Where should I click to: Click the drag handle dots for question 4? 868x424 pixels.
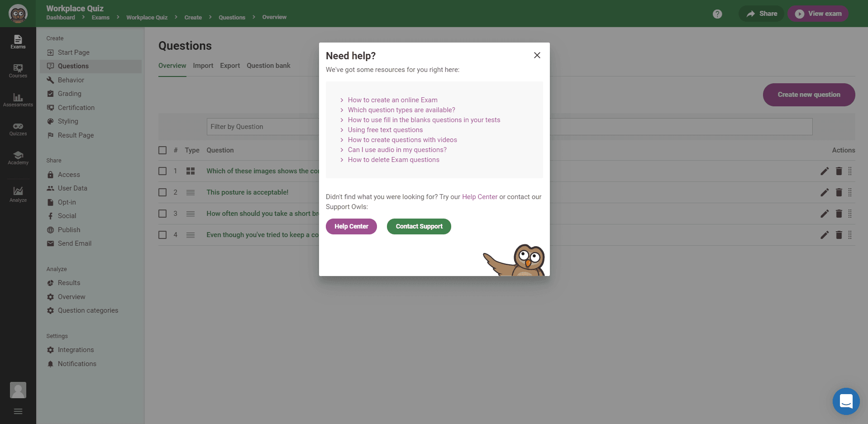tap(850, 235)
